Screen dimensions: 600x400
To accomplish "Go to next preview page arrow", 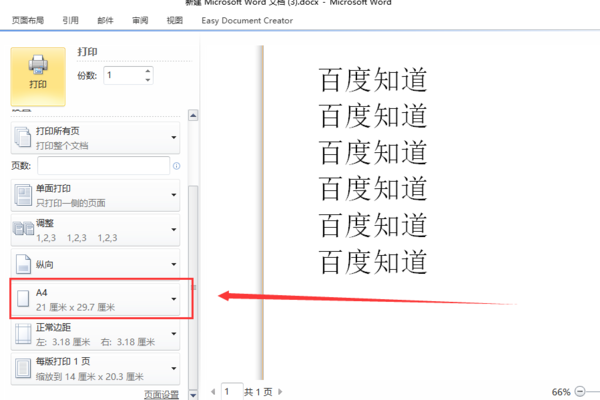I will pos(280,392).
